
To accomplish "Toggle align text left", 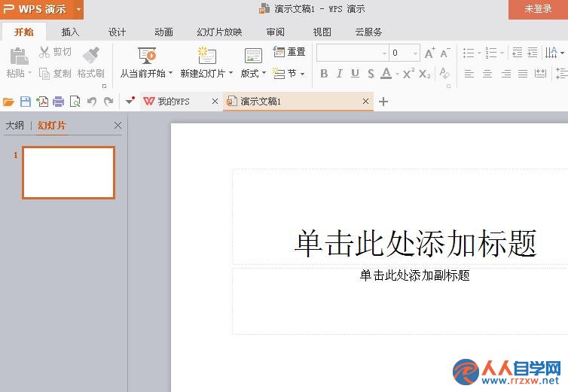I will pos(469,74).
